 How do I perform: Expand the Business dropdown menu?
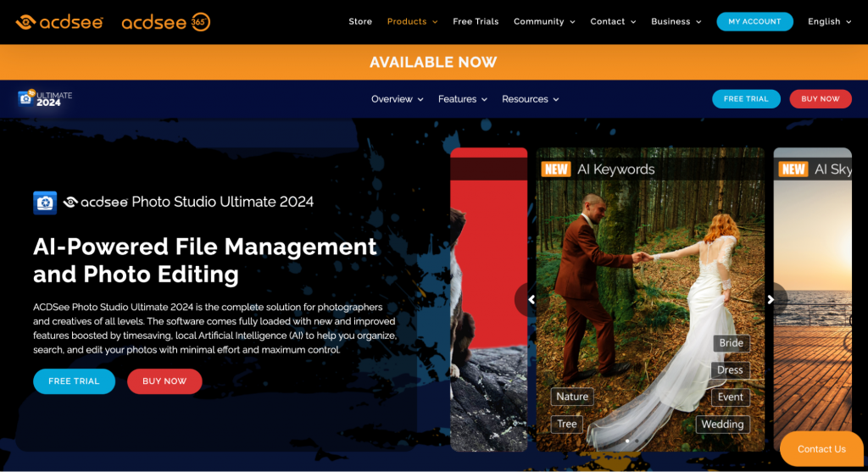pos(676,21)
